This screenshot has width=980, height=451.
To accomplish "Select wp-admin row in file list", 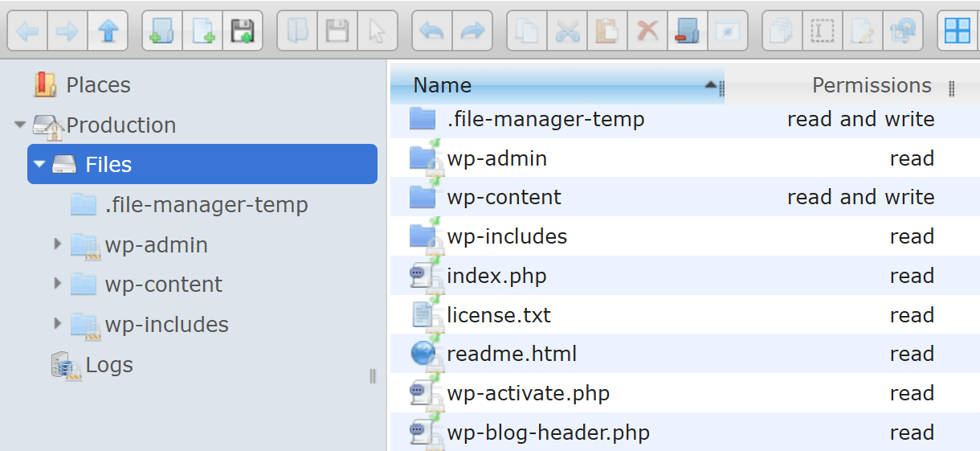I will click(x=685, y=158).
